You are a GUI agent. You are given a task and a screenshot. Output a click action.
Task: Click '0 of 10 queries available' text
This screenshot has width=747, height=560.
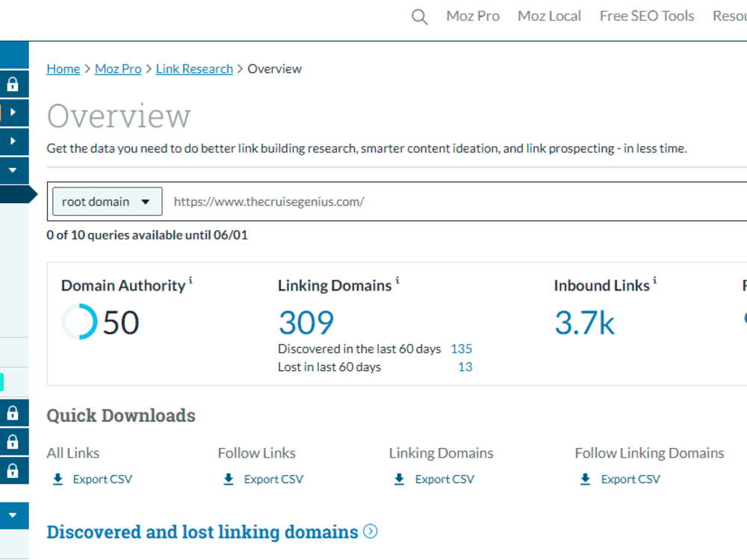click(147, 235)
